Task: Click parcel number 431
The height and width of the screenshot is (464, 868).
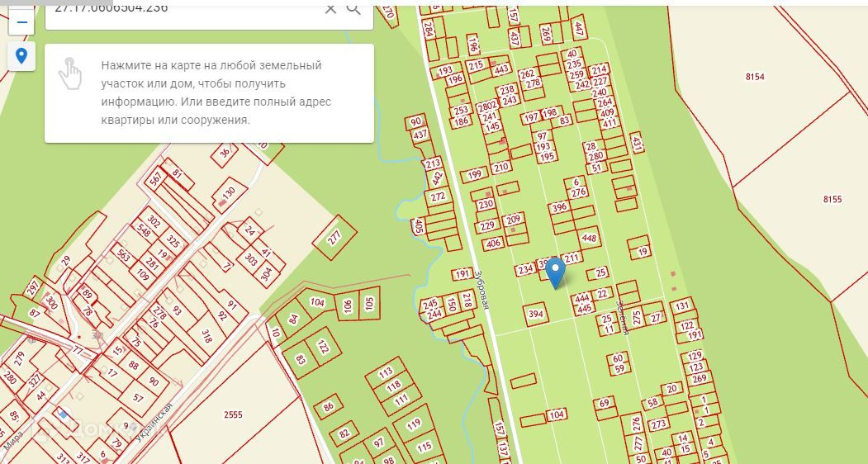Action: 637,144
